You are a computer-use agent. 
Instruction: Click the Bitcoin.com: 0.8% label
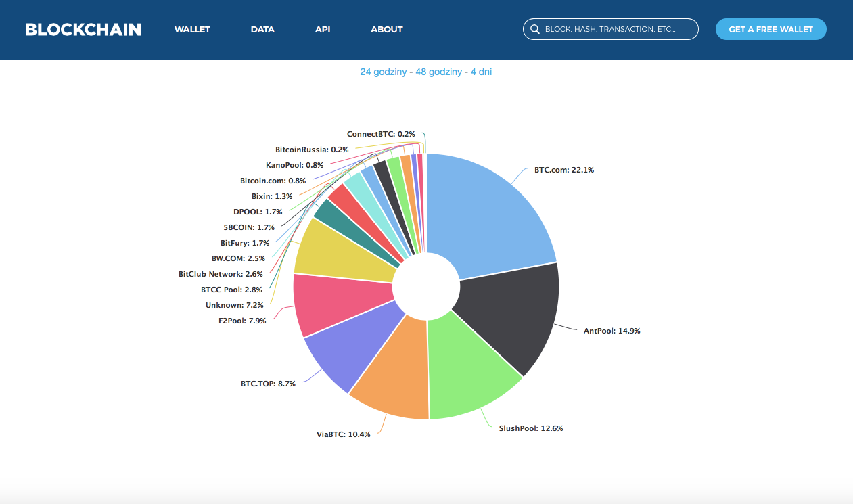[273, 181]
